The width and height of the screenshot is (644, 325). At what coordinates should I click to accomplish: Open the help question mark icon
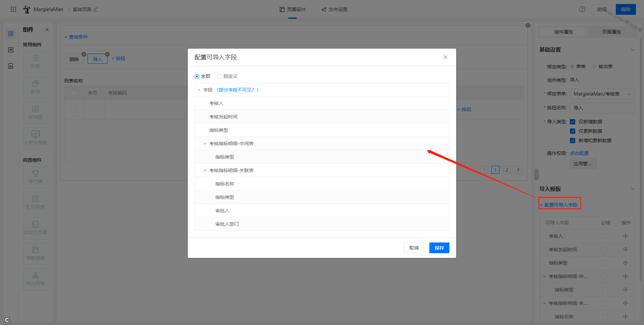point(582,9)
